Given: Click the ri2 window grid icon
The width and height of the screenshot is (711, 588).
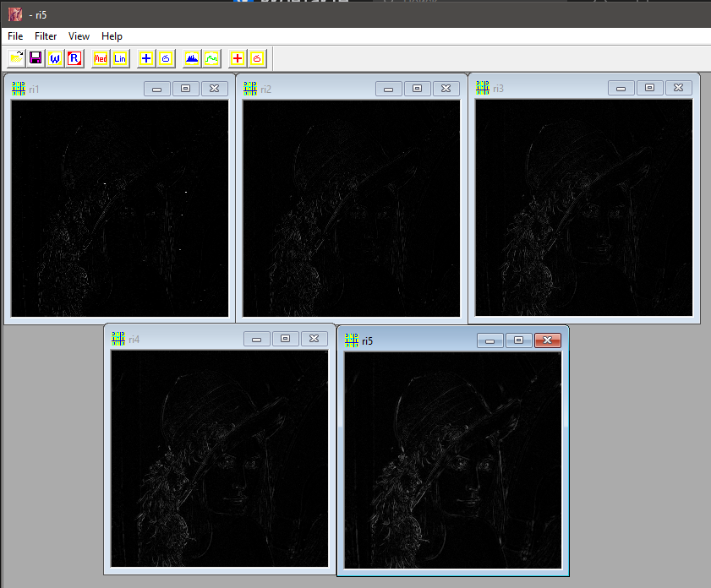Looking at the screenshot, I should 250,89.
